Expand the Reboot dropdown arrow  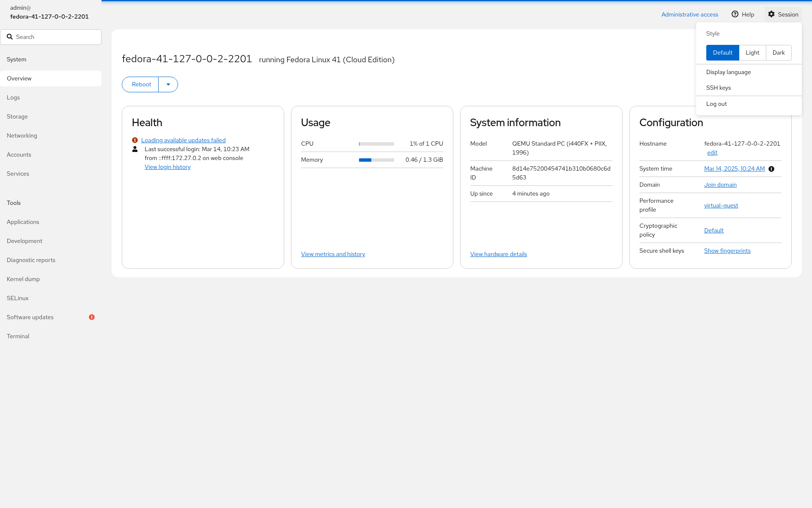[168, 84]
